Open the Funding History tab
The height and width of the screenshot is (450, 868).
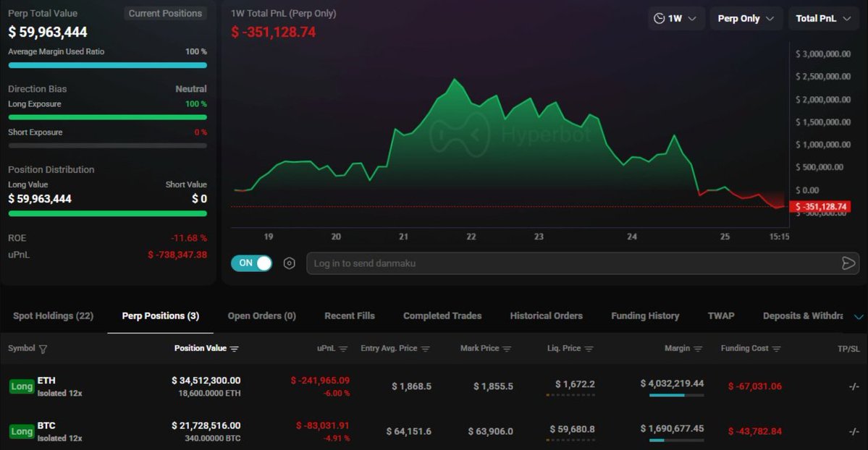point(645,315)
